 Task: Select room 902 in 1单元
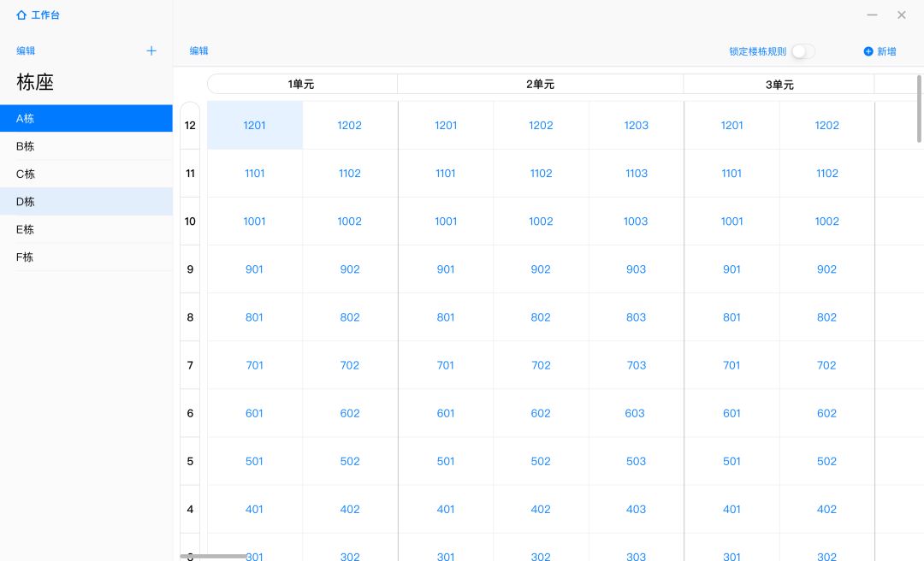pyautogui.click(x=349, y=269)
